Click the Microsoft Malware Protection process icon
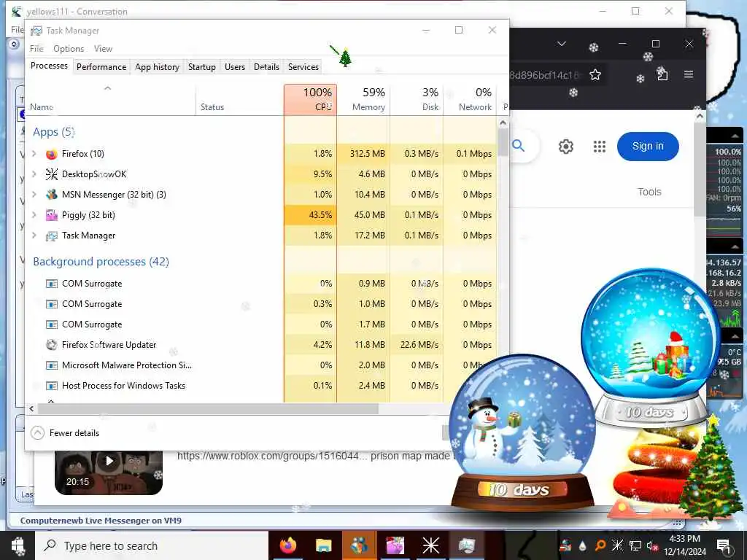747x560 pixels. click(x=52, y=365)
